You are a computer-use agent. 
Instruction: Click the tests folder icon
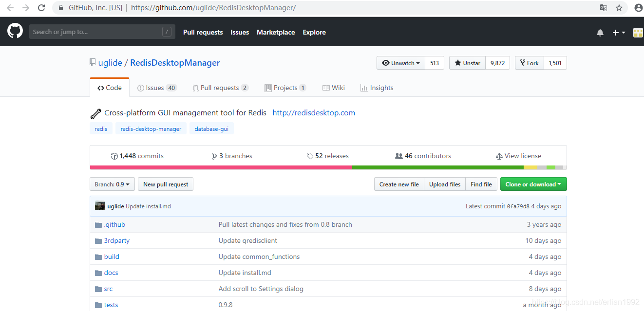[x=98, y=305]
